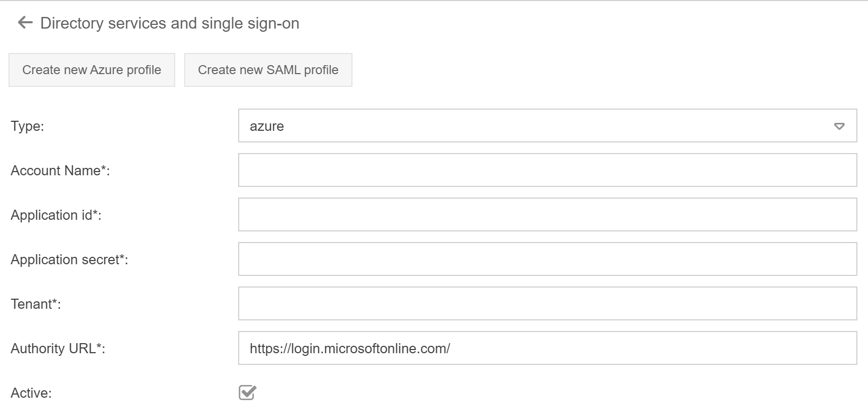The image size is (868, 412).
Task: Click into the Application id field
Action: click(x=547, y=214)
